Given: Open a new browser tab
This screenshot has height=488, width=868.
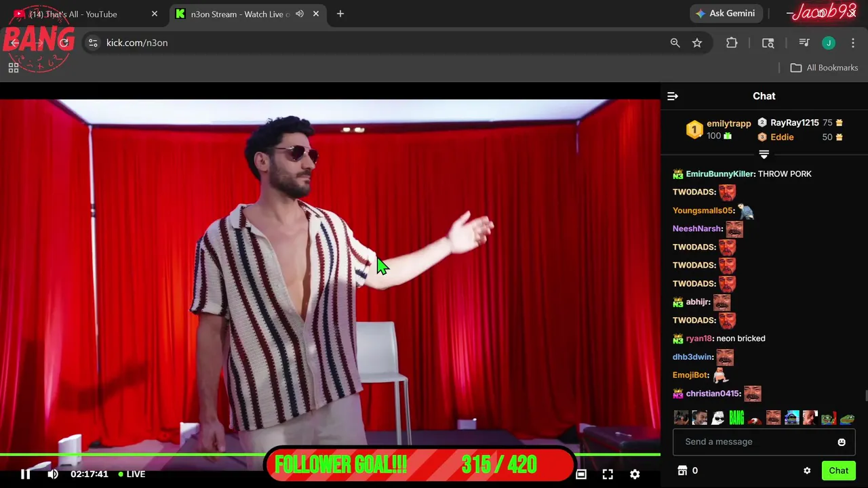Looking at the screenshot, I should pyautogui.click(x=340, y=14).
